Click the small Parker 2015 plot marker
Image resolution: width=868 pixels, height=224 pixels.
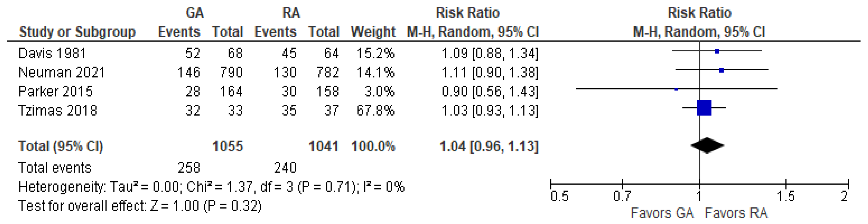coord(676,89)
